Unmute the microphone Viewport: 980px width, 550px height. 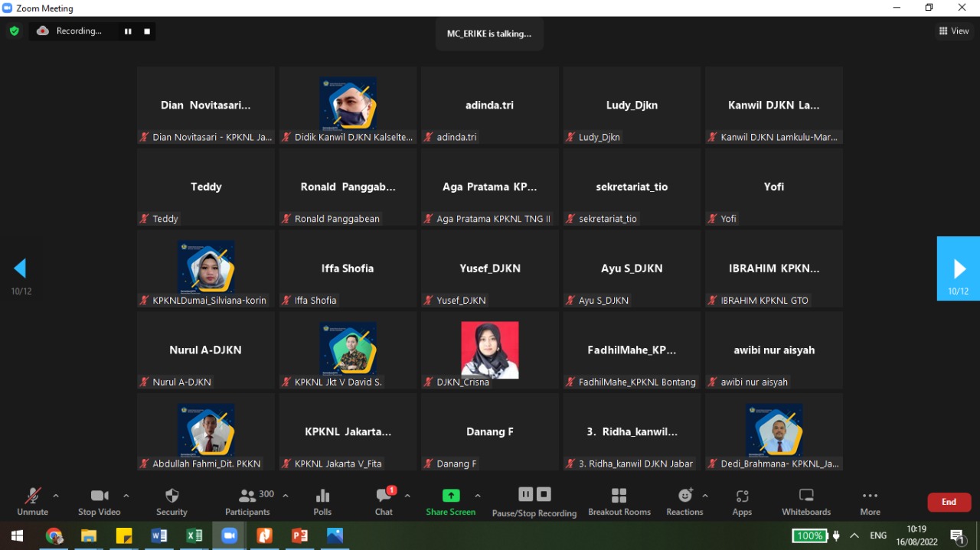pos(32,502)
